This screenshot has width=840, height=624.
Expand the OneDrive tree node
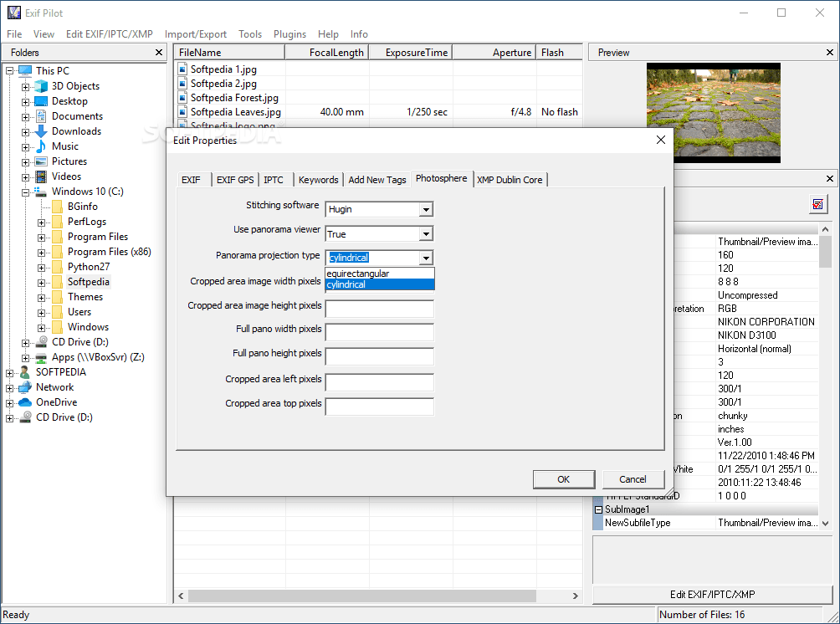[10, 403]
